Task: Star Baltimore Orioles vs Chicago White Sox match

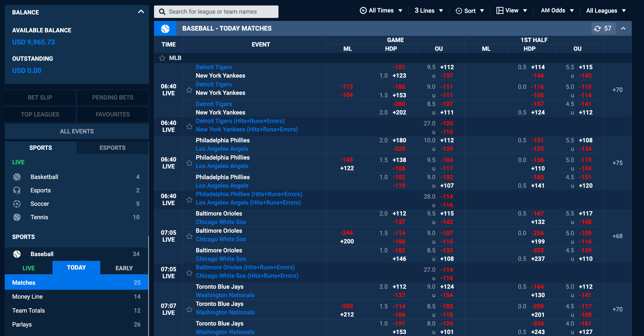Action: point(189,236)
